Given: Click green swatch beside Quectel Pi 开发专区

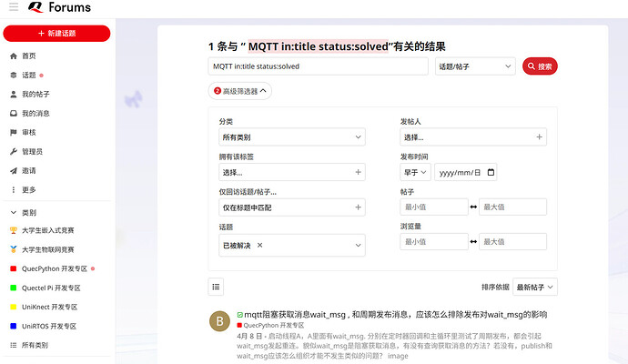Looking at the screenshot, I should click(14, 288).
